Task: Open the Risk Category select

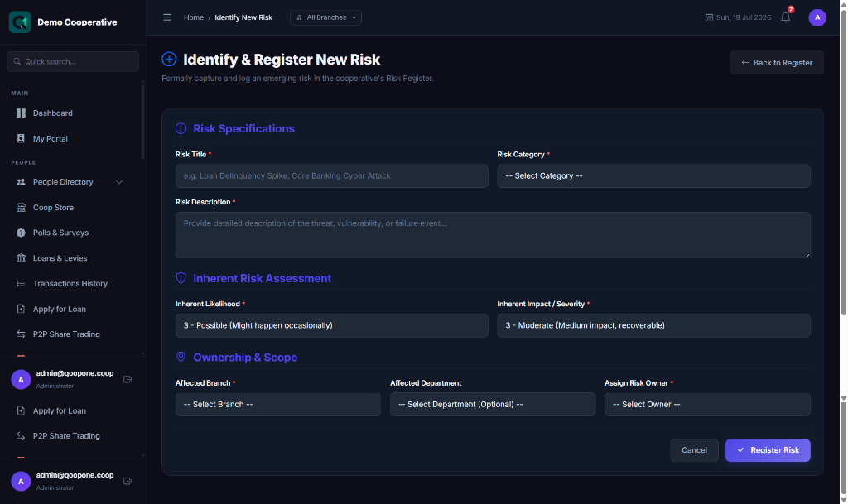Action: click(653, 176)
